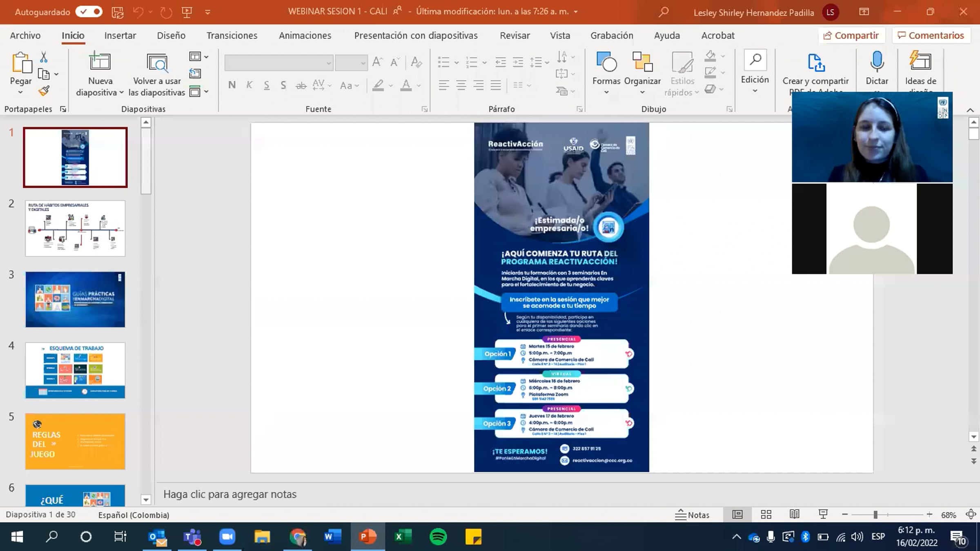Switch to the Diseño tab
Image resolution: width=980 pixels, height=551 pixels.
click(x=171, y=36)
